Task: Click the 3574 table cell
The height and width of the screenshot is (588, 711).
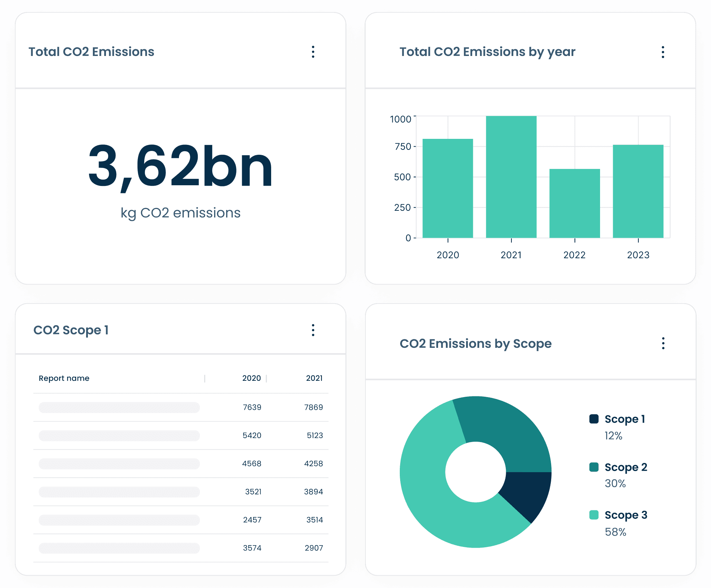Action: coord(252,548)
